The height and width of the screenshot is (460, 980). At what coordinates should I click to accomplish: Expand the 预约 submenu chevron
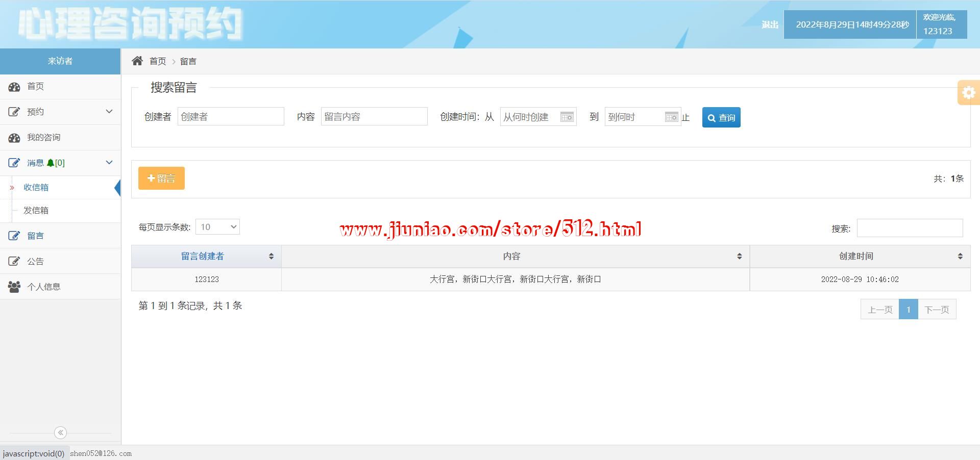click(109, 112)
